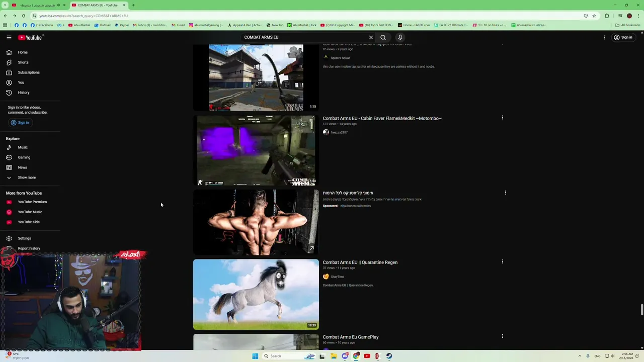Viewport: 644px width, 362px height.
Task: Bookmark this page with the star icon
Action: tap(594, 16)
